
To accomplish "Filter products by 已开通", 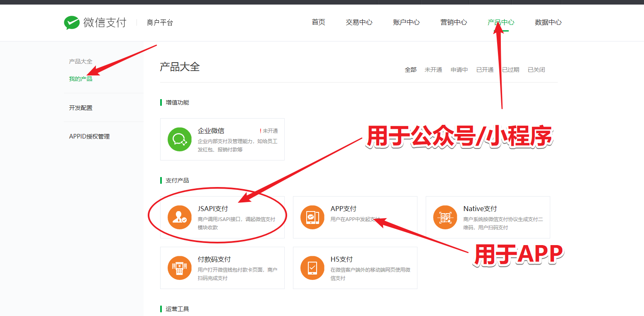I will [x=485, y=70].
